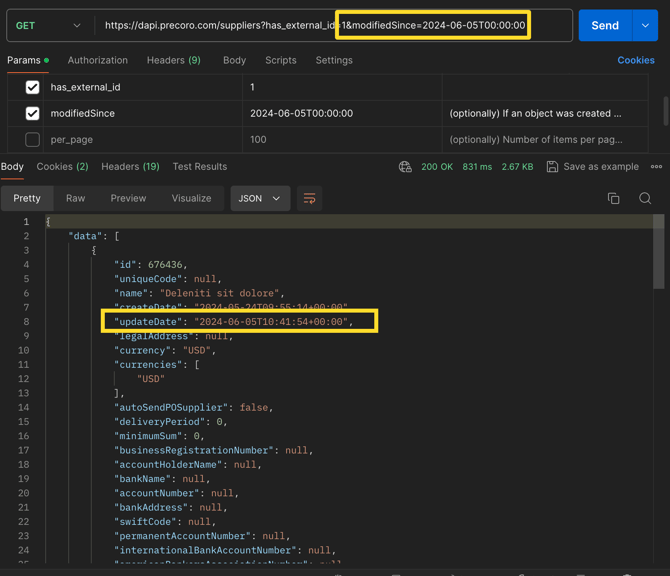The height and width of the screenshot is (576, 670).
Task: Click the wrap lines icon
Action: coord(309,199)
